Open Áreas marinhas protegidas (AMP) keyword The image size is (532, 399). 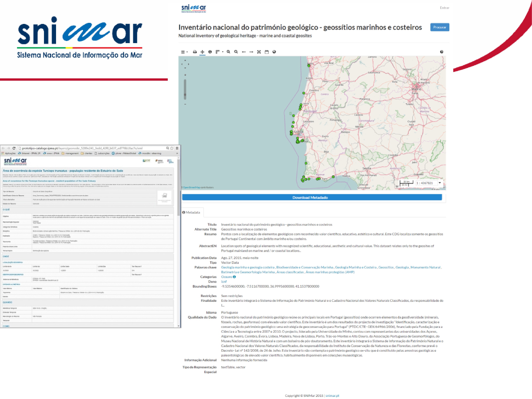click(x=330, y=272)
